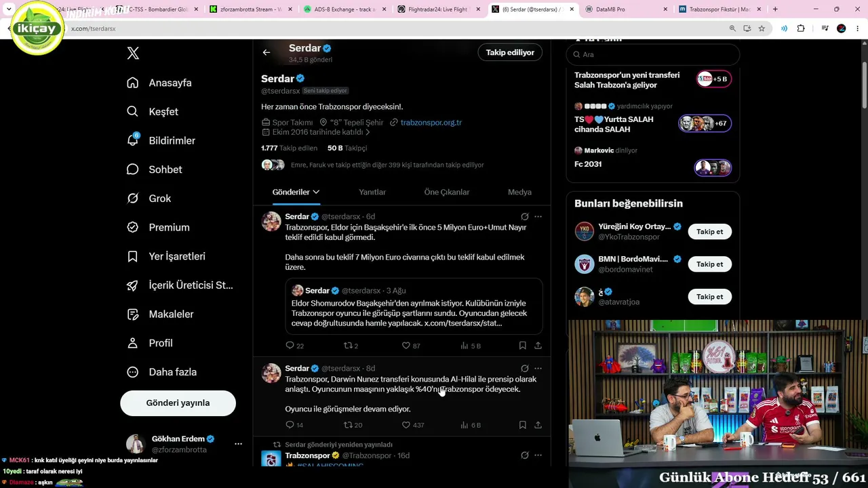Click the Gönderi yayınla button
This screenshot has width=868, height=488.
pyautogui.click(x=178, y=403)
